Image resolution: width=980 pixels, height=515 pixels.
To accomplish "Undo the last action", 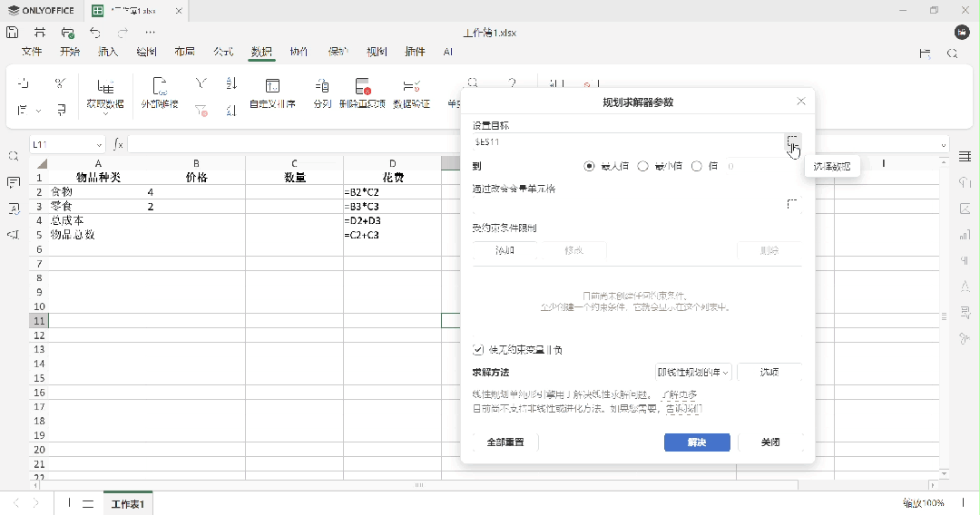I will coord(95,33).
